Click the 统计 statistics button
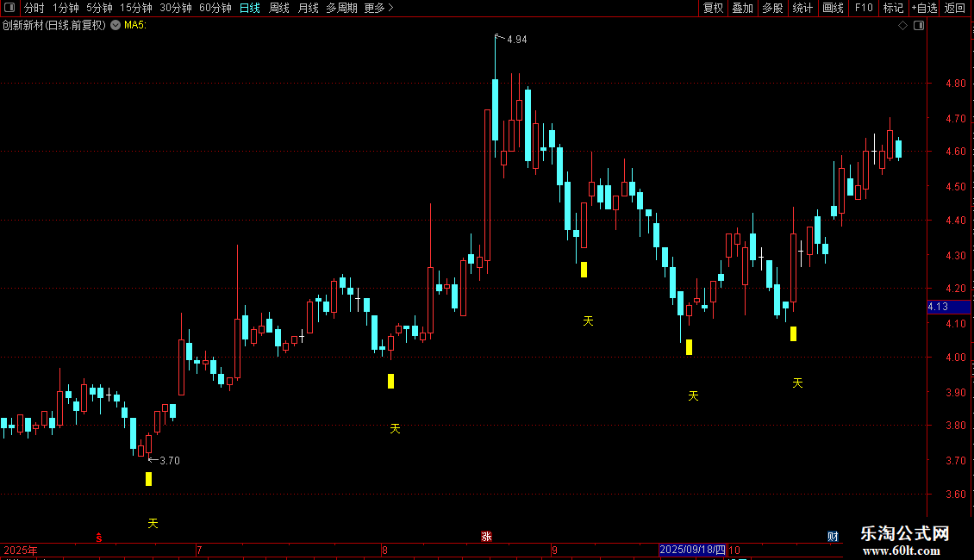The image size is (974, 560). click(802, 8)
